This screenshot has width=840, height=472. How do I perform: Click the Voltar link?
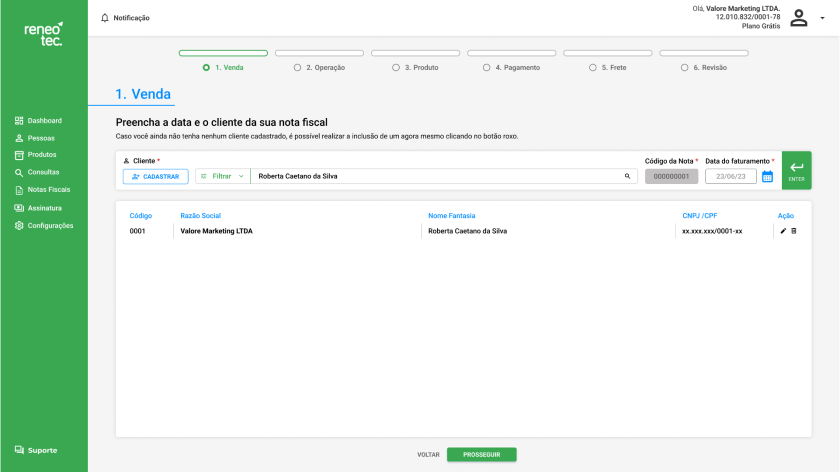pyautogui.click(x=428, y=454)
